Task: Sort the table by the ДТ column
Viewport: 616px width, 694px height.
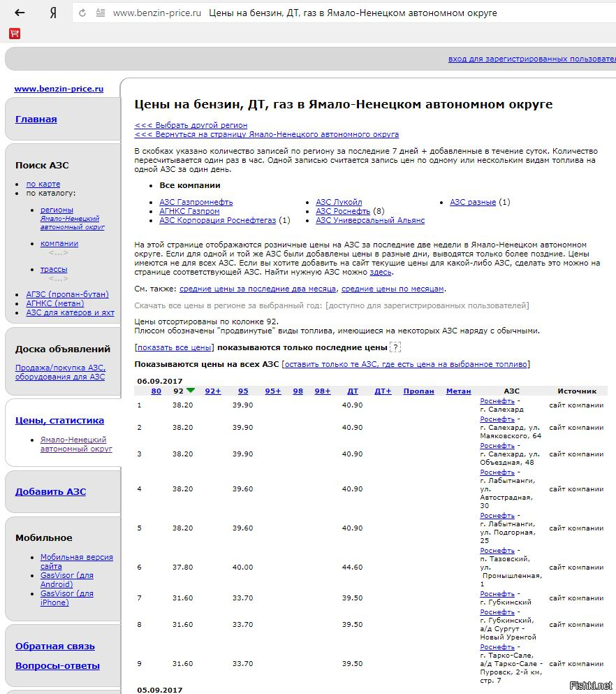Action: (353, 391)
